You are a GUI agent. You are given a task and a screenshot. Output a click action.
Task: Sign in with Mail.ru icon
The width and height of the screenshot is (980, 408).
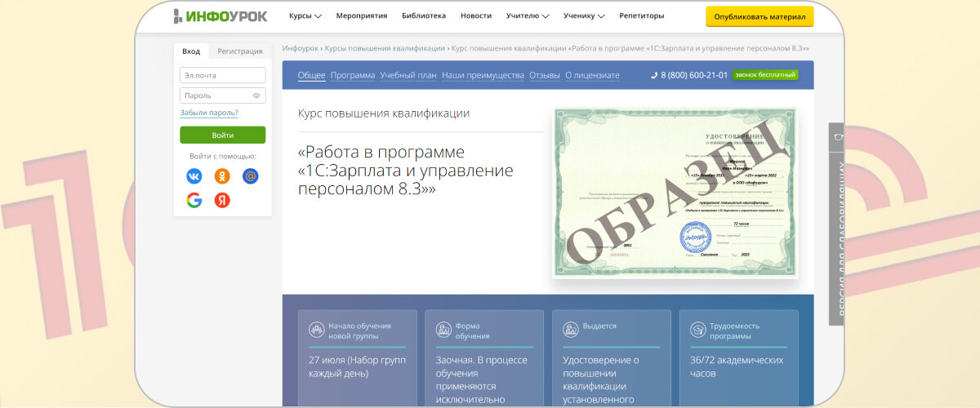tap(251, 175)
